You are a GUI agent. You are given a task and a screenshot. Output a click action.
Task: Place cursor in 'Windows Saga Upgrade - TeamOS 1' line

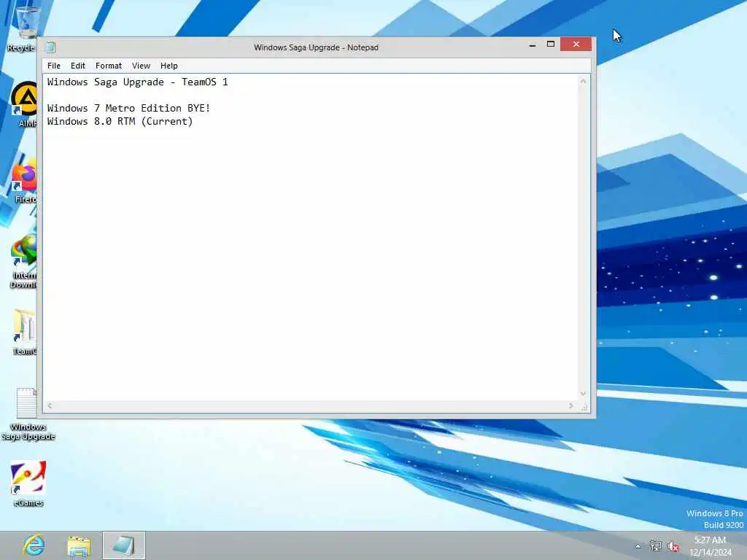pyautogui.click(x=137, y=82)
